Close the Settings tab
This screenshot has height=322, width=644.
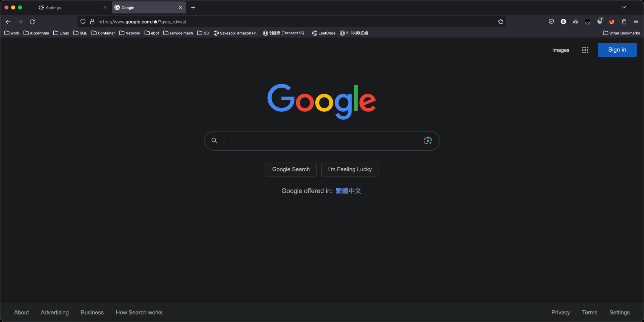click(105, 7)
